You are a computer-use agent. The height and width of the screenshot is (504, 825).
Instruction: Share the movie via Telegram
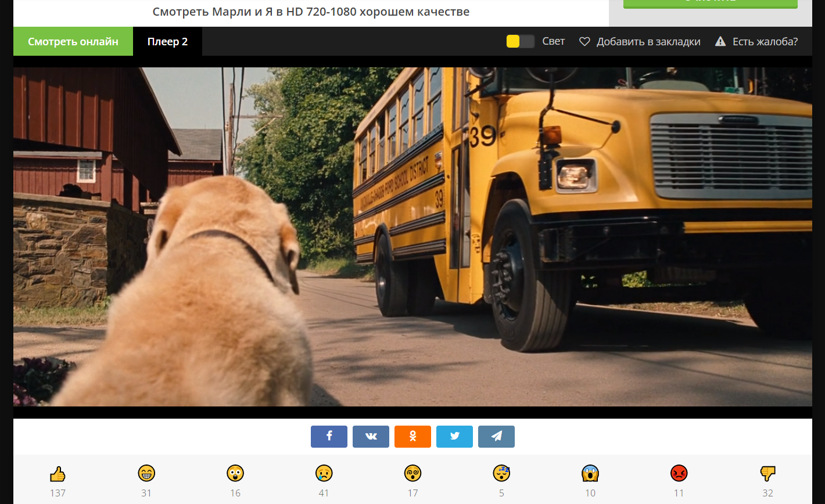496,437
